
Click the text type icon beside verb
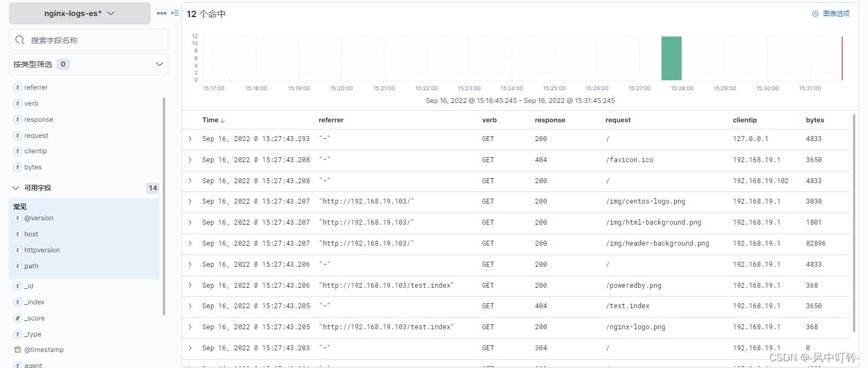(18, 103)
